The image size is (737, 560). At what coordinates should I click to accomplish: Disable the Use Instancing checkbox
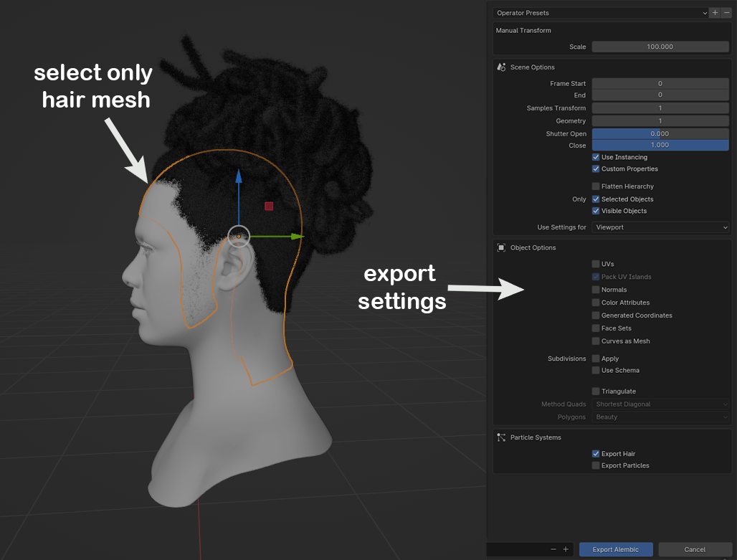(x=596, y=157)
